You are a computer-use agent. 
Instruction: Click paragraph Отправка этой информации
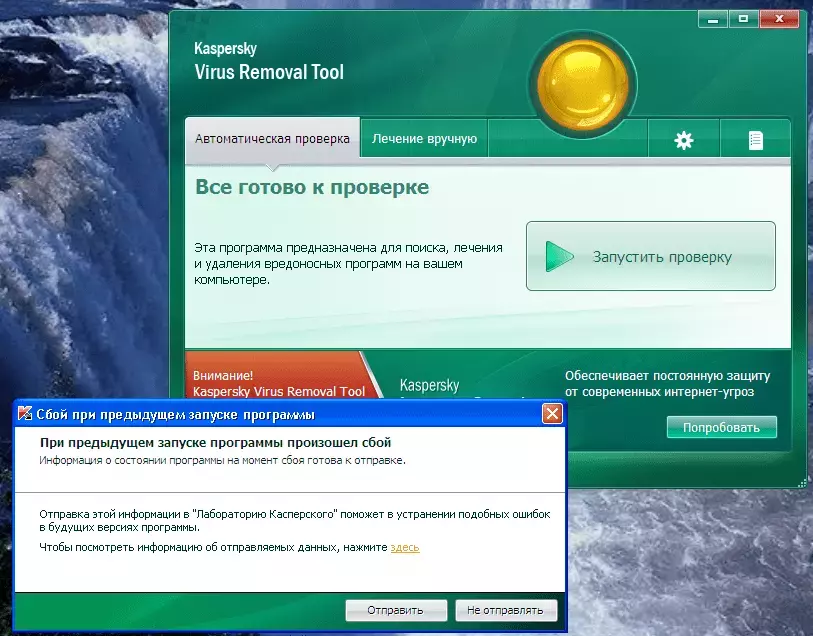point(295,520)
